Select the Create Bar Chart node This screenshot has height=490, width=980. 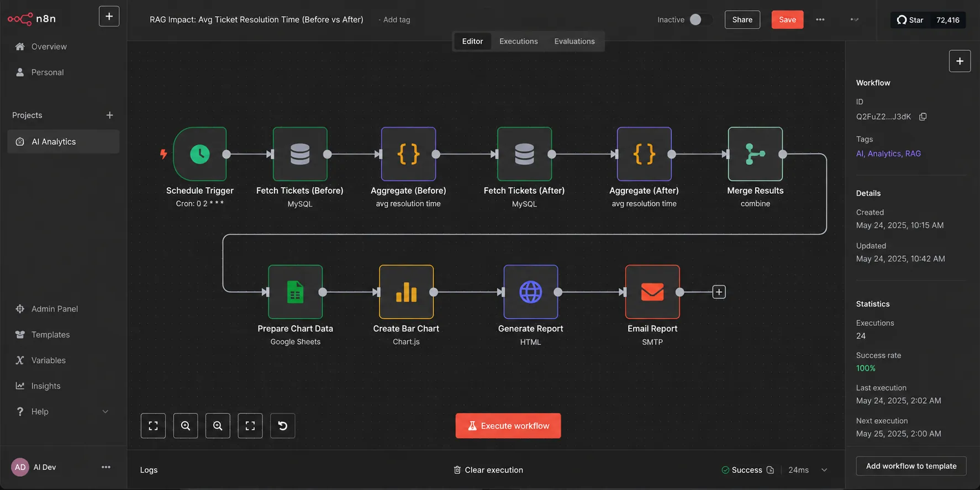[x=406, y=292]
